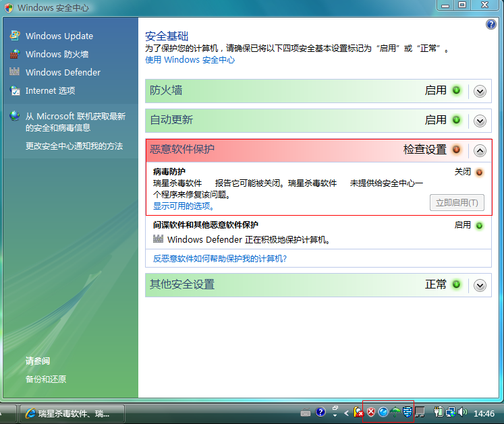Open 从 Microsoft 联机获取最新的安全和病毒信息 link

click(x=76, y=122)
